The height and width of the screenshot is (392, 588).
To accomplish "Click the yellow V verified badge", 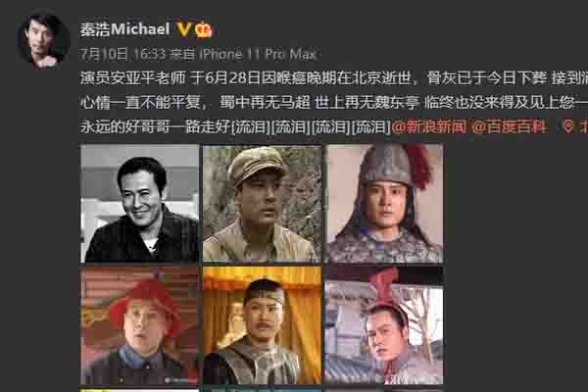I will tap(184, 29).
